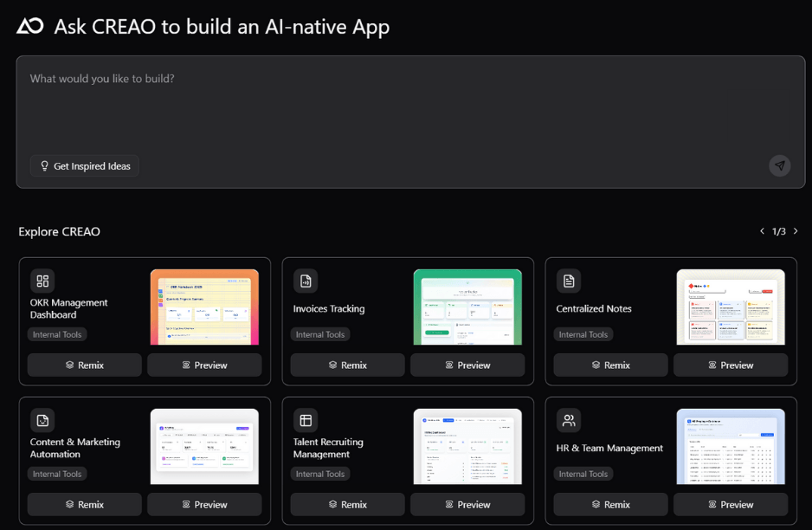Click the lightbulb icon on Get Inspired Ideas
Screen dimensions: 812x530
click(44, 165)
